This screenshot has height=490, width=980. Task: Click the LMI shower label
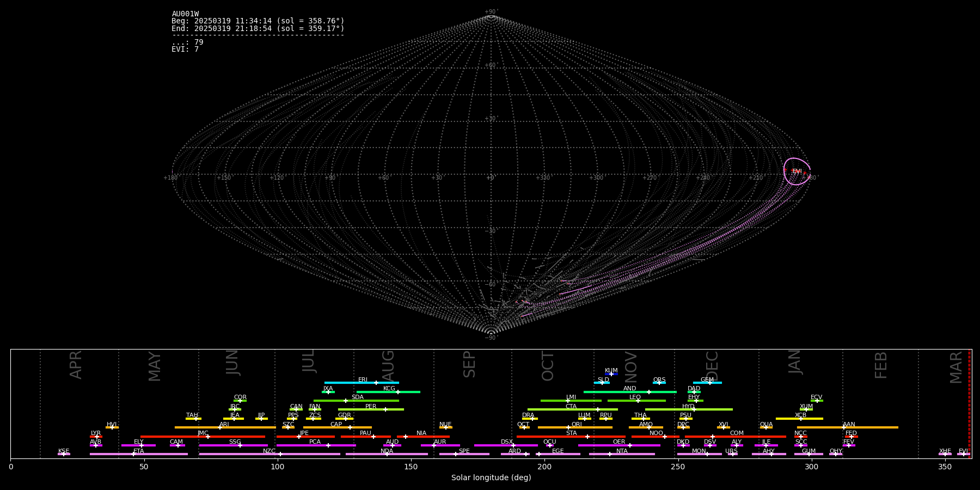pos(571,397)
